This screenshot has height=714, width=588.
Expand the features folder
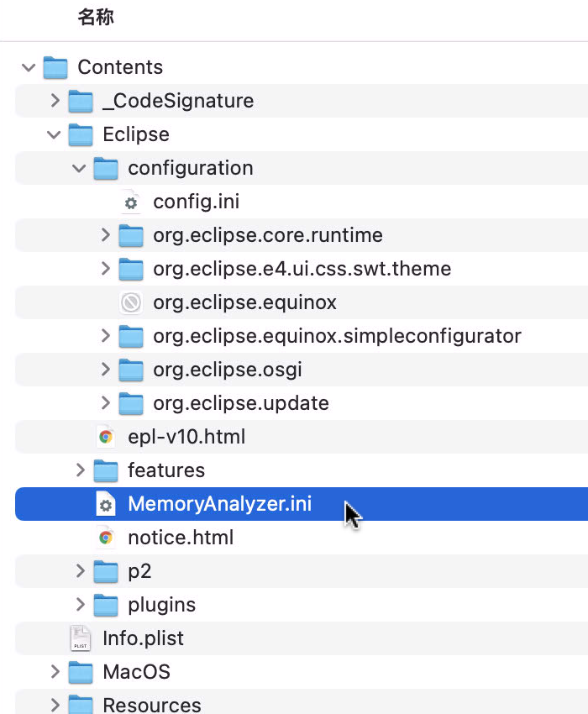coord(80,470)
